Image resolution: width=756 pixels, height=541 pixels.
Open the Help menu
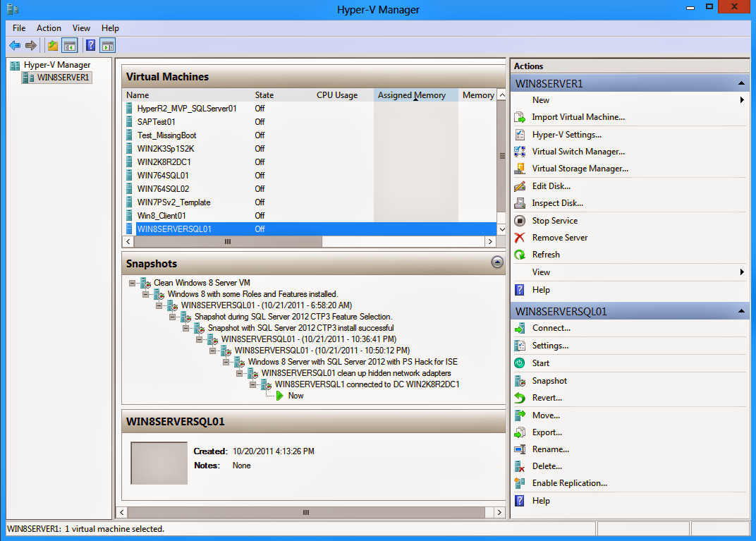[x=110, y=28]
